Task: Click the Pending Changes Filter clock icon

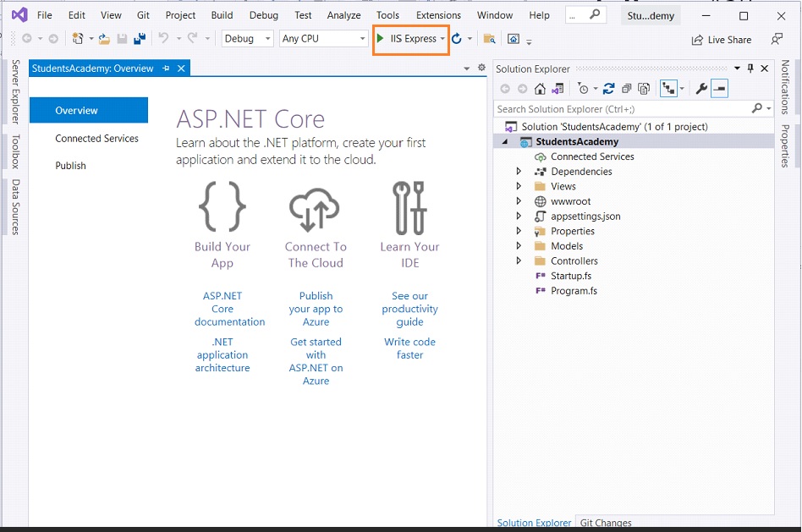Action: [583, 89]
